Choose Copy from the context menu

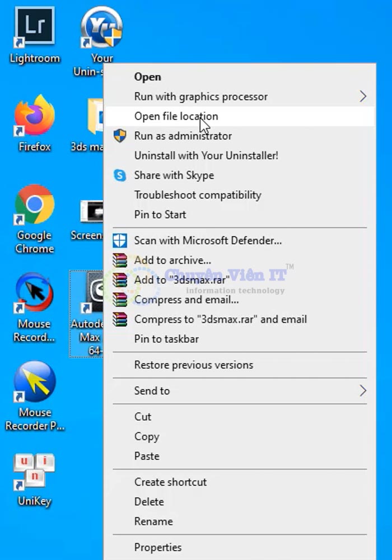click(240, 436)
